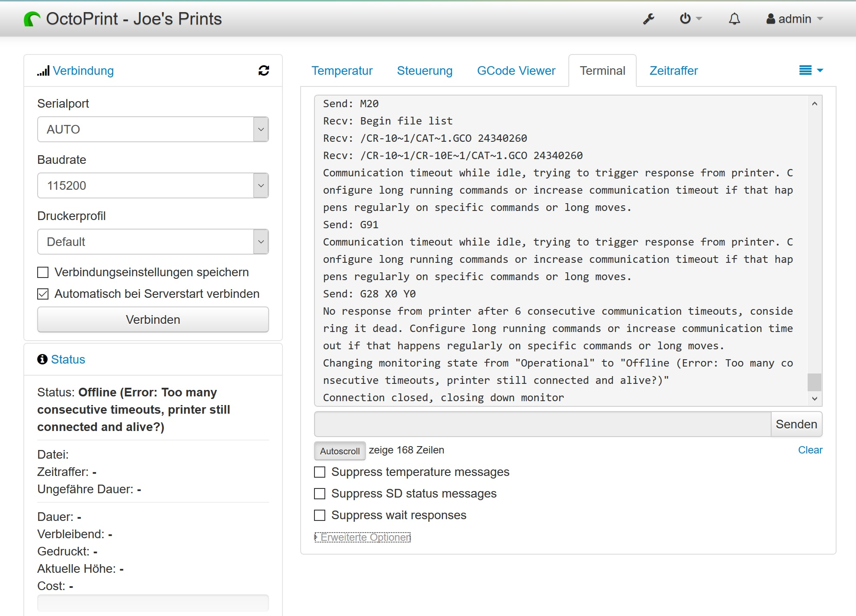The image size is (856, 616).
Task: Click the 'Send: G91' terminal line
Action: click(x=351, y=225)
